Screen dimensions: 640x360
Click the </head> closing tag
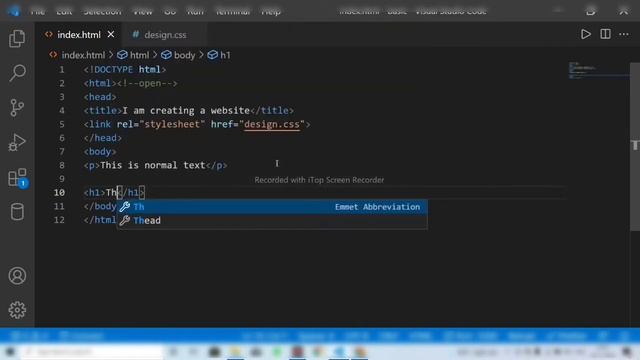[x=103, y=138]
